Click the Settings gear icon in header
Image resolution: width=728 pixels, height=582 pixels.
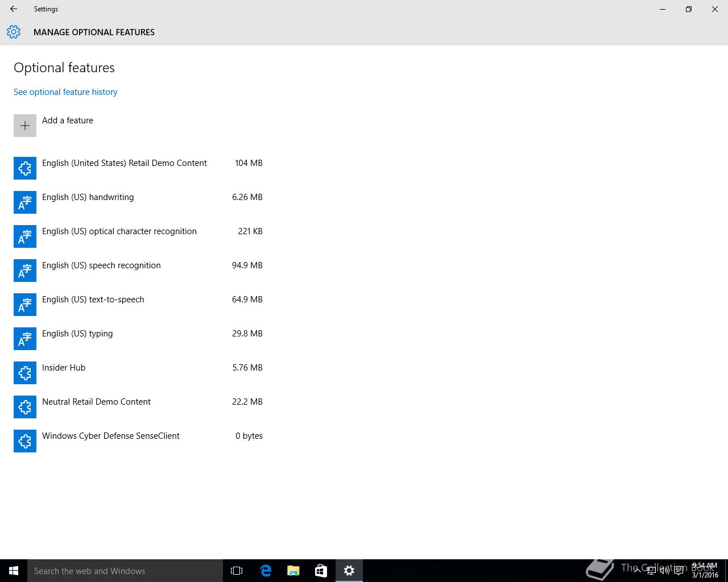click(14, 32)
